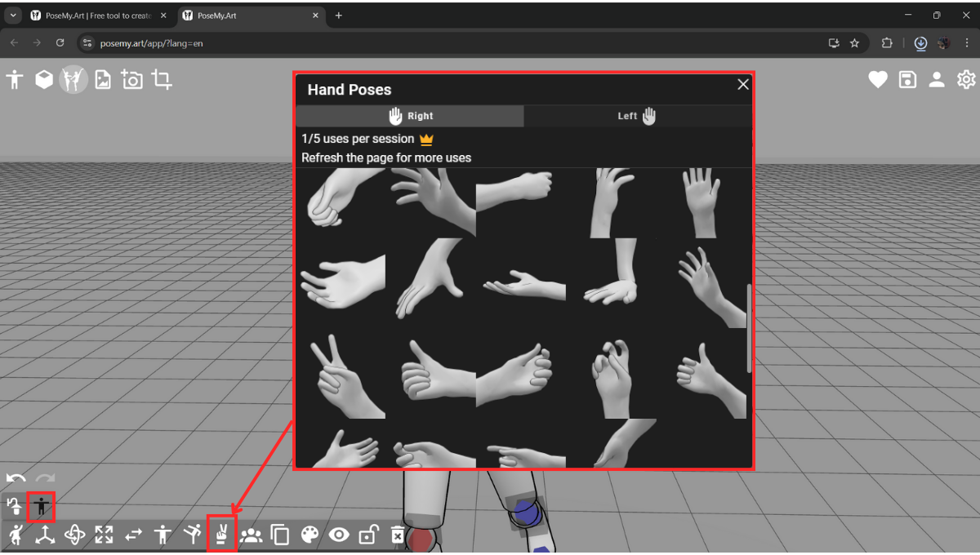
Task: Open the color palette for the model
Action: 310,535
